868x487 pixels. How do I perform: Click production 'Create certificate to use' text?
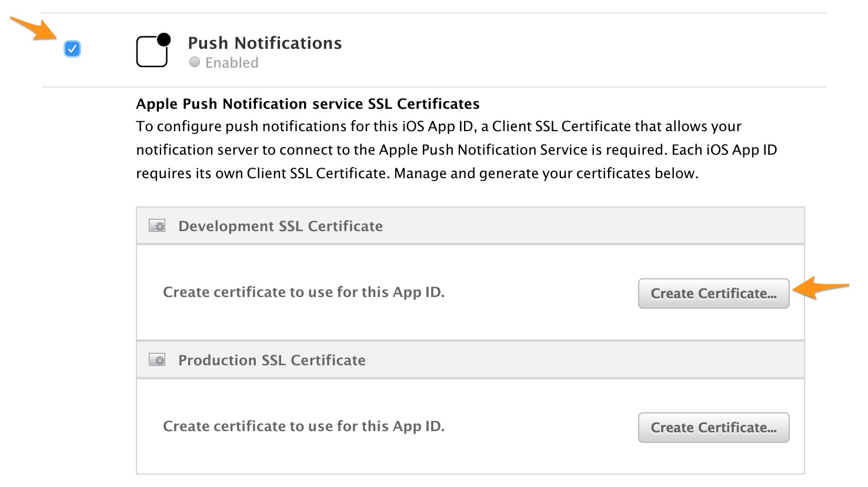pos(303,426)
